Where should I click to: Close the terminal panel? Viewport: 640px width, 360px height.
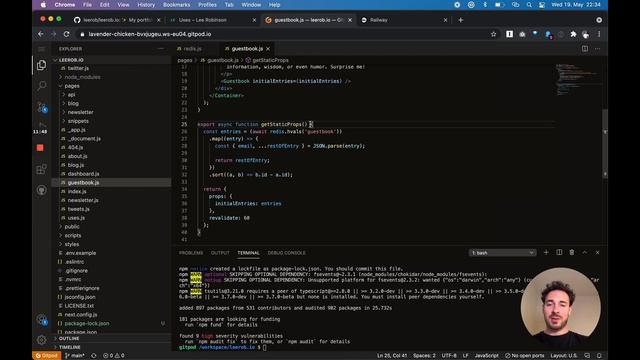coord(598,253)
